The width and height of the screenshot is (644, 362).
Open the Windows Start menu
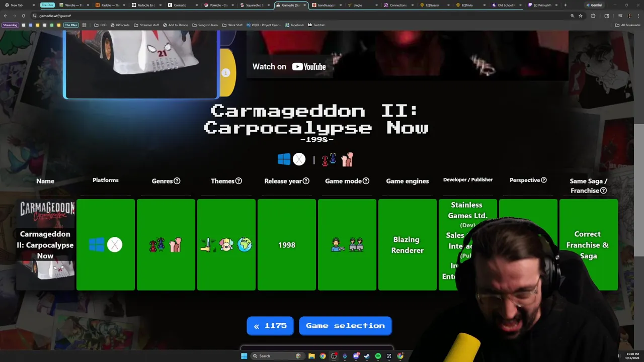[x=244, y=356]
